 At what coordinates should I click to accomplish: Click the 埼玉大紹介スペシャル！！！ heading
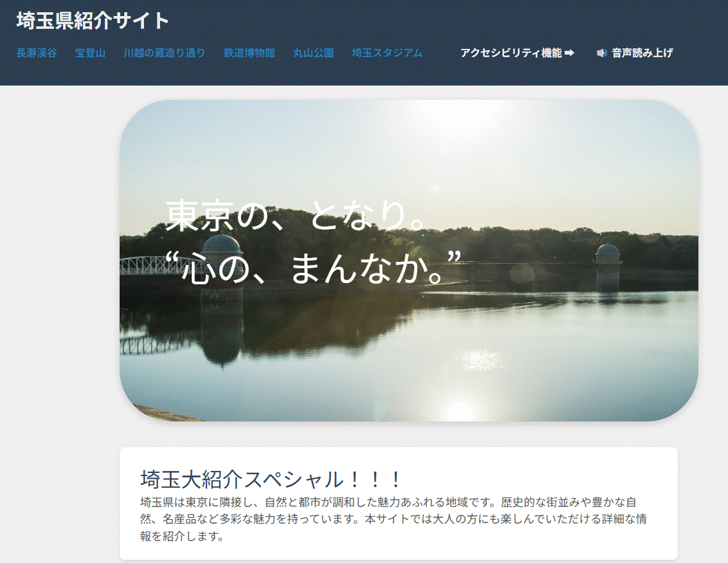coord(269,479)
